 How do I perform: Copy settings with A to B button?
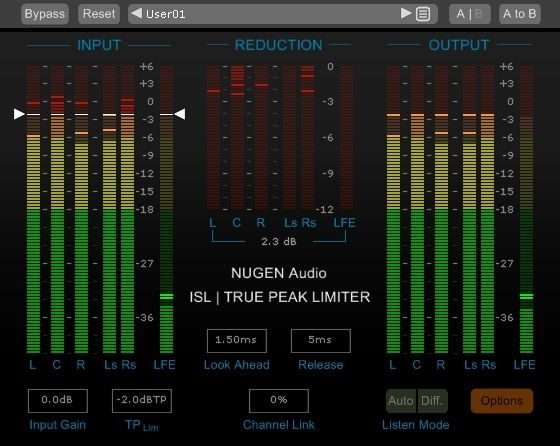[520, 14]
